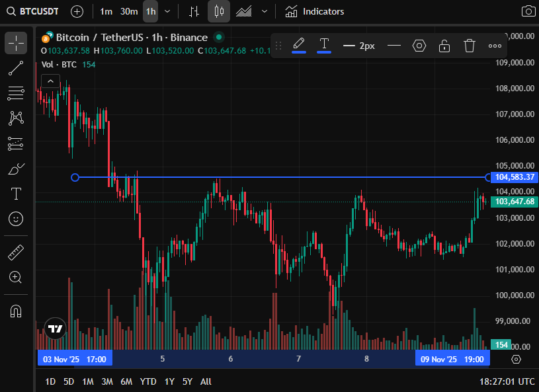The width and height of the screenshot is (539, 392).
Task: Open the pattern tools (XABCD)
Action: (x=16, y=118)
